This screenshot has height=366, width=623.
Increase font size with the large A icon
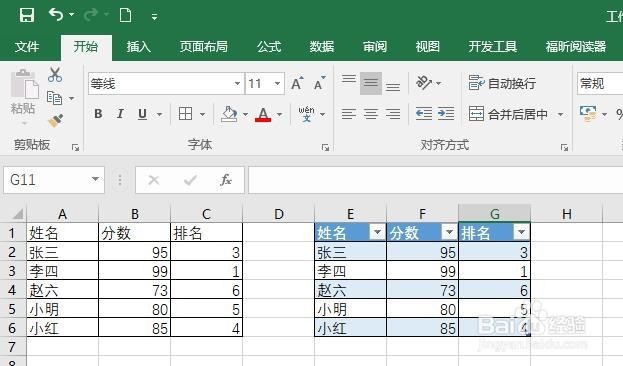[x=297, y=83]
